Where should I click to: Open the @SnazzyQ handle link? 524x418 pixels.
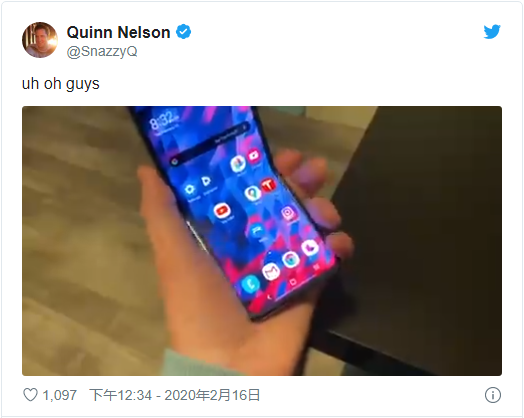(x=102, y=51)
